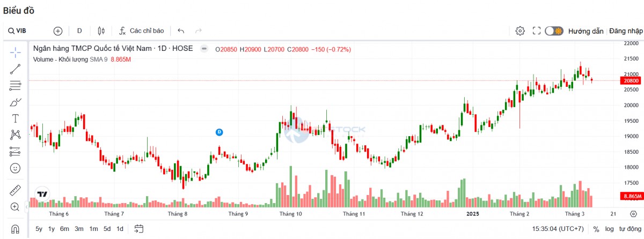This screenshot has width=644, height=239.
Task: Open the chart patterns tool
Action: (15, 135)
